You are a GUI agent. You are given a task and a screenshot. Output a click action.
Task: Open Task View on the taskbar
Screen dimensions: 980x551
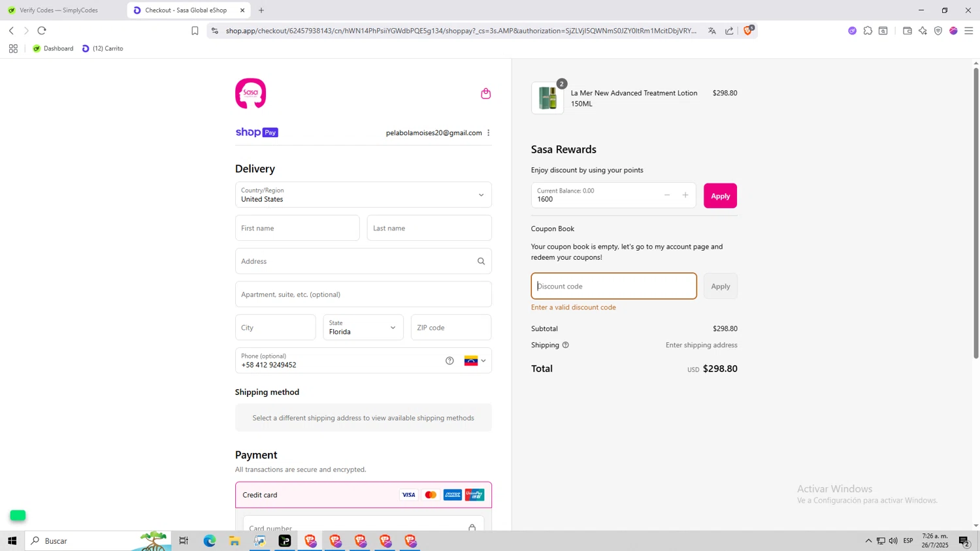[x=184, y=541]
